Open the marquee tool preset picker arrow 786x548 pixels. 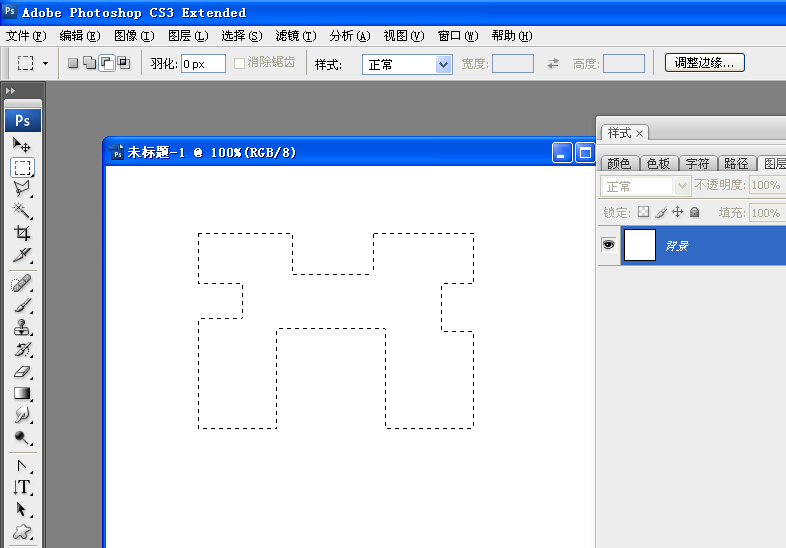46,63
